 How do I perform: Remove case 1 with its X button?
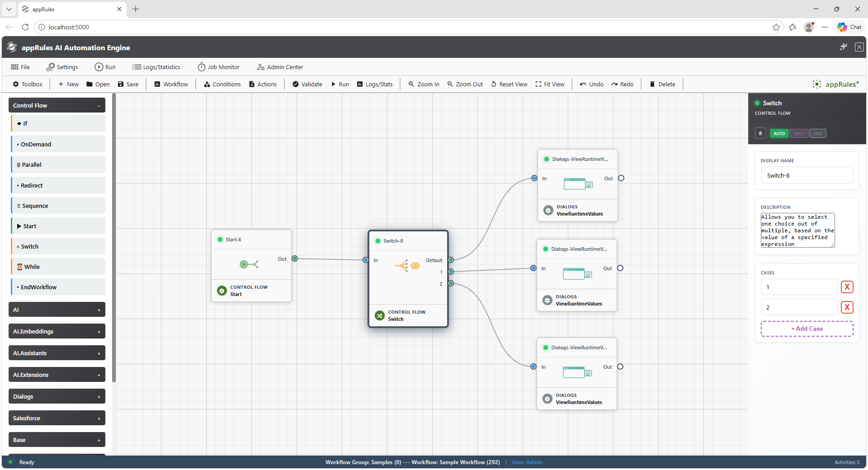point(847,287)
